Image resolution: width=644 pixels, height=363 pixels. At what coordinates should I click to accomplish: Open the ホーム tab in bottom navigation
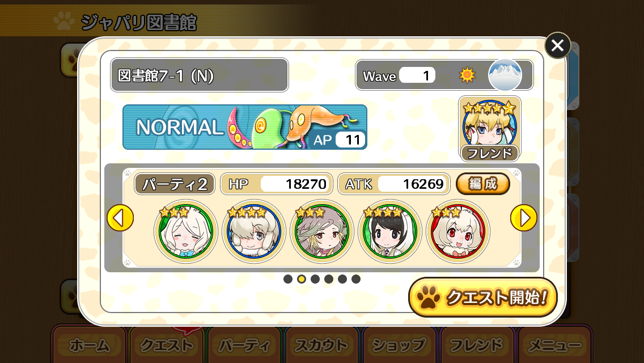[x=89, y=345]
